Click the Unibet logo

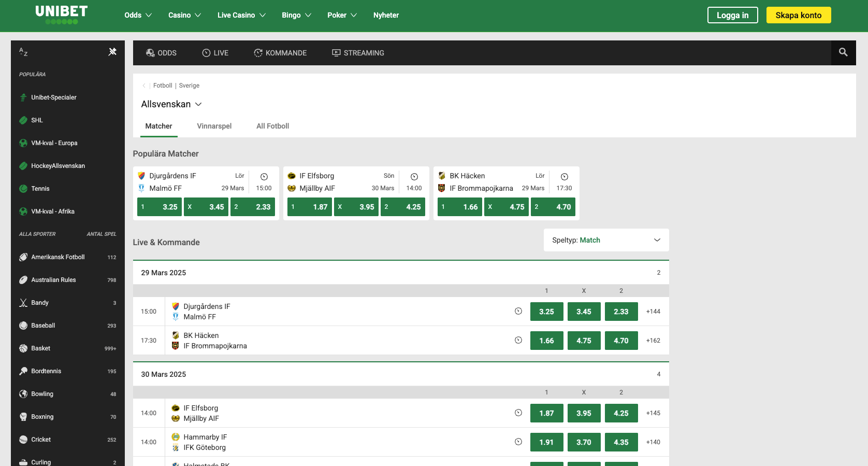point(61,15)
